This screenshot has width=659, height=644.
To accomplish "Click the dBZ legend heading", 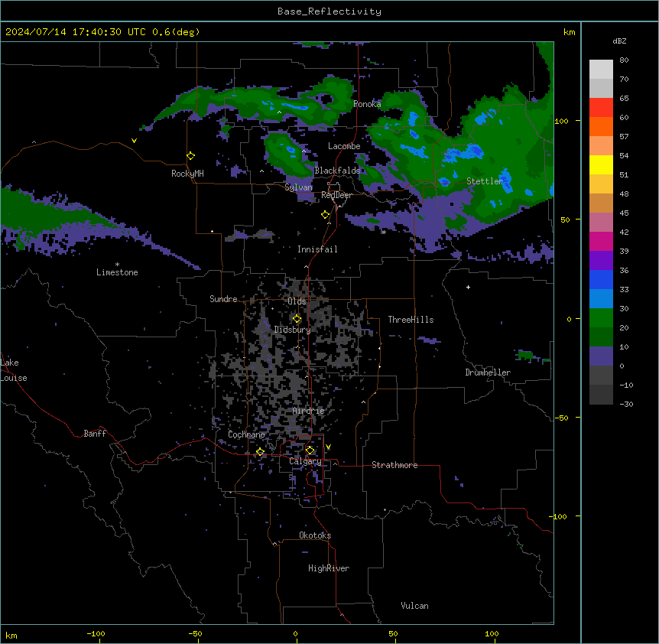I will (619, 41).
